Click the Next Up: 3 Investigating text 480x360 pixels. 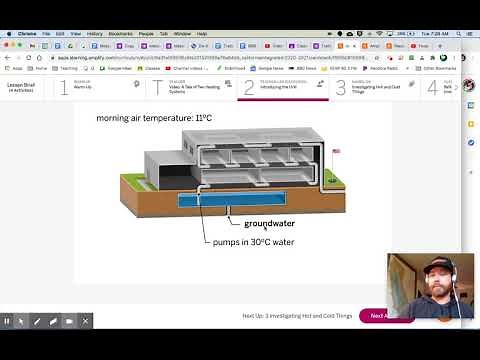(297, 316)
